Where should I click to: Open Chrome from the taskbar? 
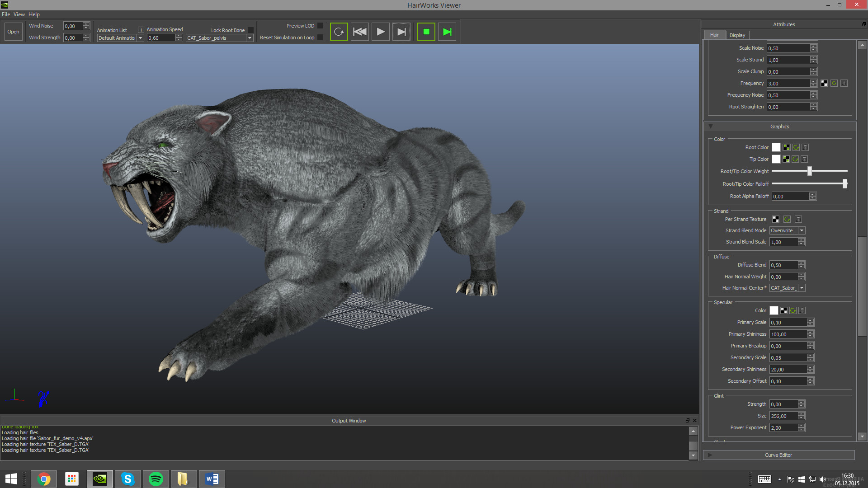(44, 479)
